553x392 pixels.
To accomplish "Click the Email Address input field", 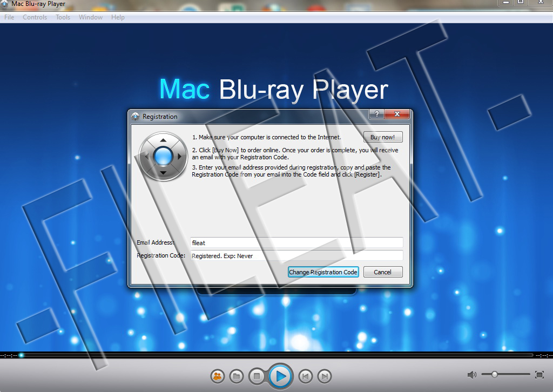I will click(x=296, y=242).
